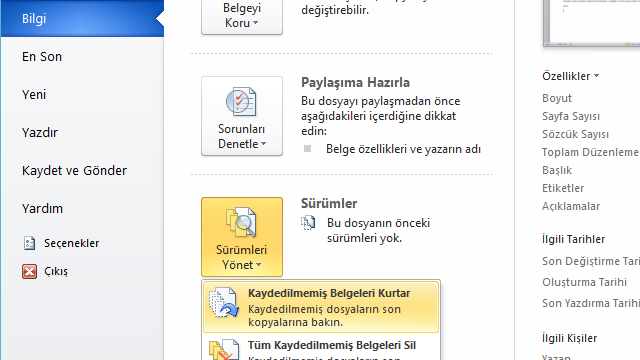Select Kaydedilmemiş Belgeleri Kurtar menu entry
This screenshot has height=360, width=640.
pyautogui.click(x=321, y=307)
